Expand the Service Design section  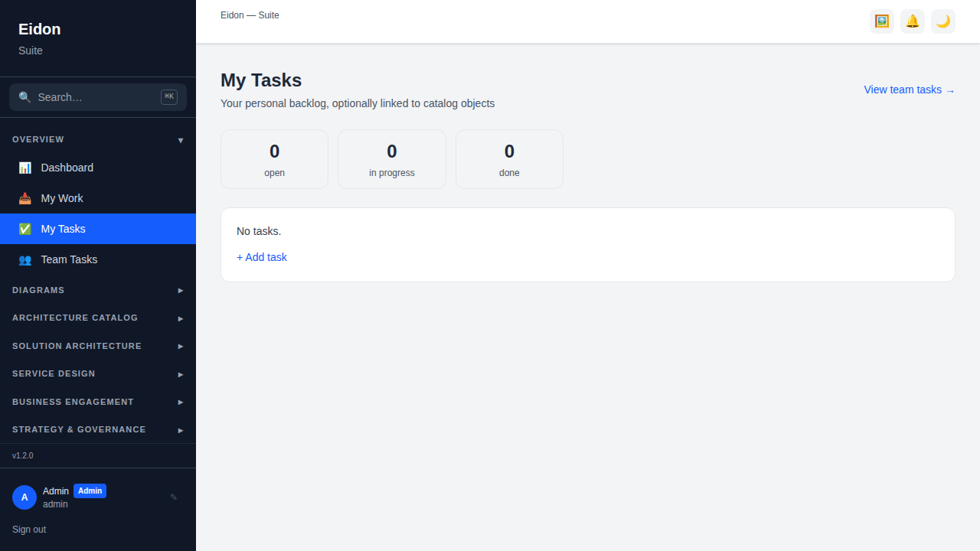pyautogui.click(x=98, y=373)
